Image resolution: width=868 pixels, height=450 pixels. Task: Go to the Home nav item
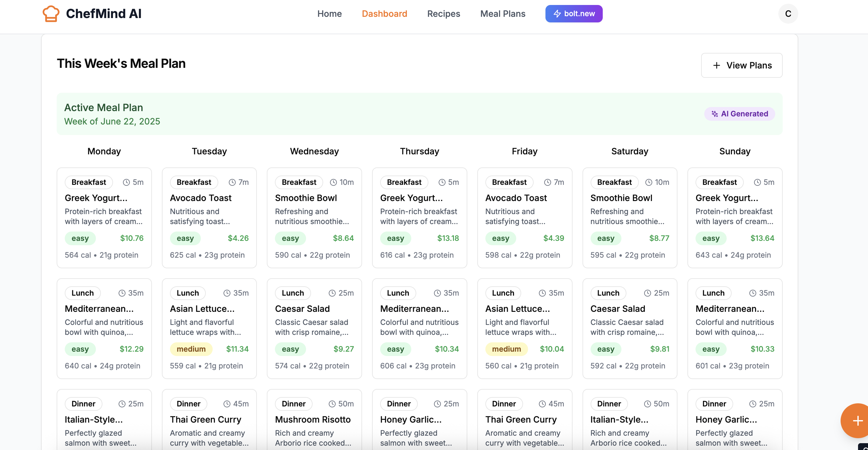[x=329, y=14]
